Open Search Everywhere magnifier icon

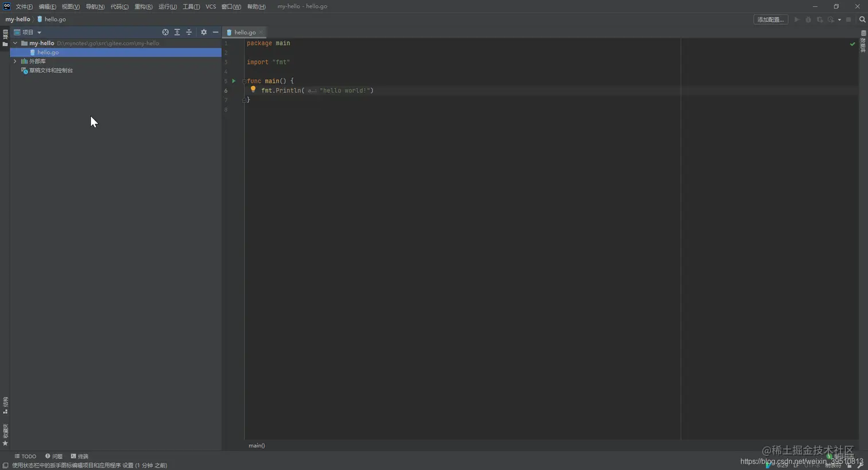pos(862,20)
